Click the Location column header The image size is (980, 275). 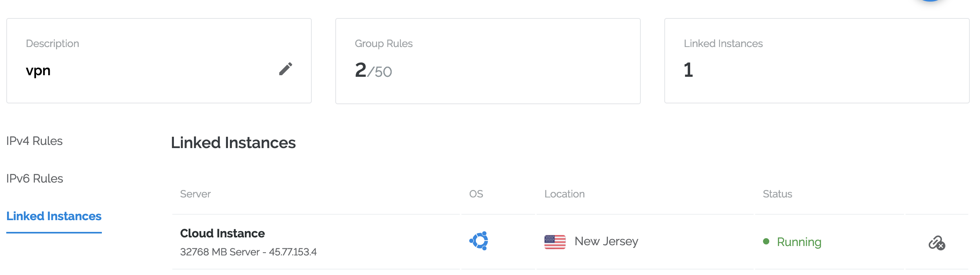(564, 194)
